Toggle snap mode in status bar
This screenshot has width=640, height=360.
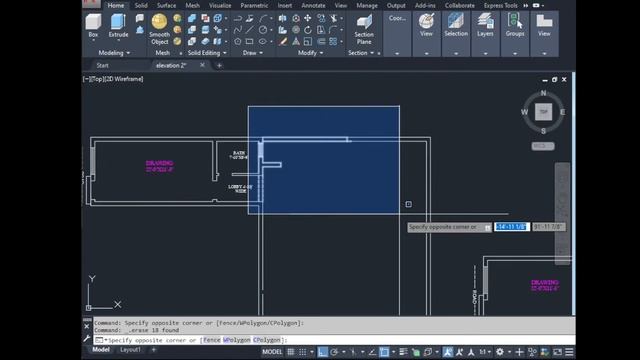(x=302, y=352)
